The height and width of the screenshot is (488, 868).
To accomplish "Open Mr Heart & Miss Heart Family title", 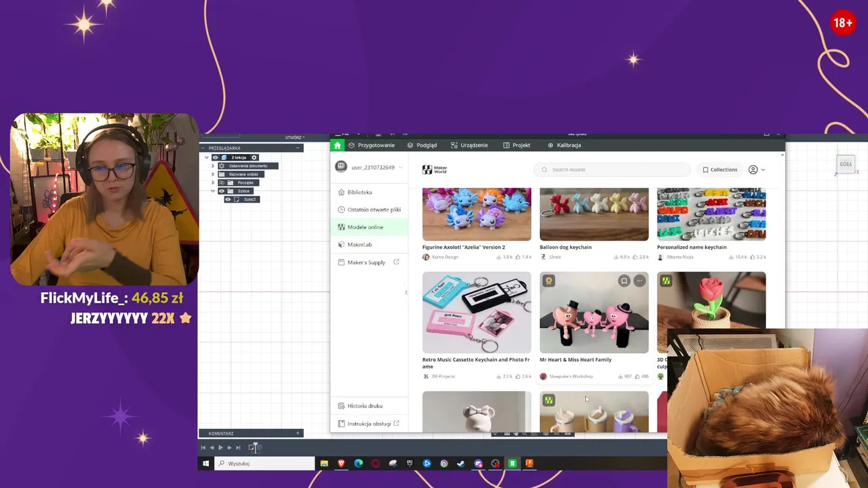I will coord(576,360).
